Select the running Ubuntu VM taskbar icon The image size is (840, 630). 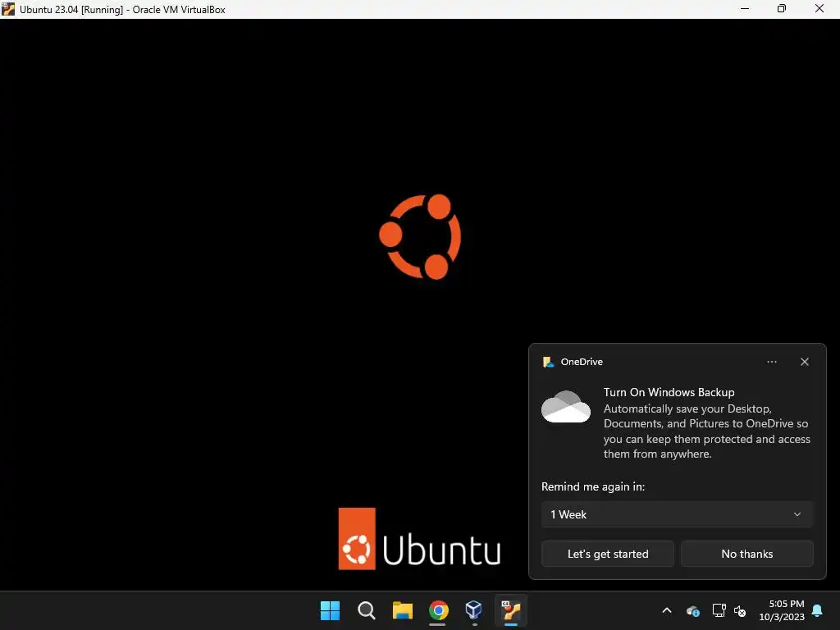tap(510, 610)
